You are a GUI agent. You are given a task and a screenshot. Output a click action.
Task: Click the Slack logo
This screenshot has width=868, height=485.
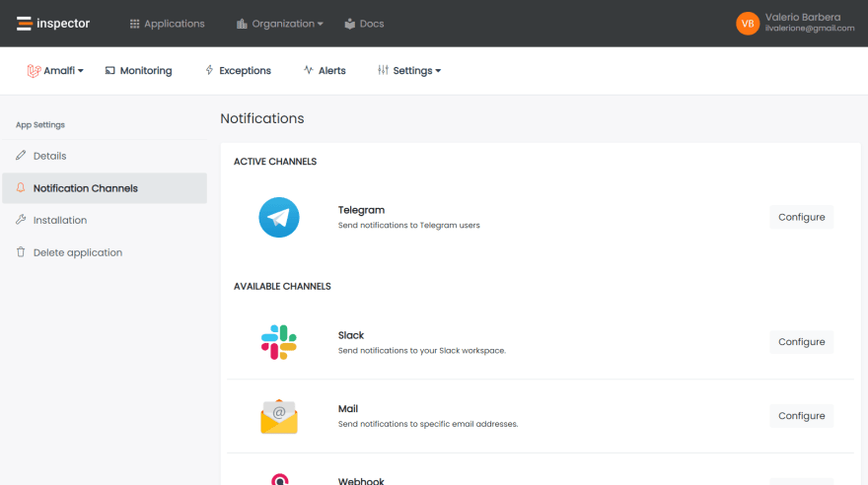click(279, 342)
